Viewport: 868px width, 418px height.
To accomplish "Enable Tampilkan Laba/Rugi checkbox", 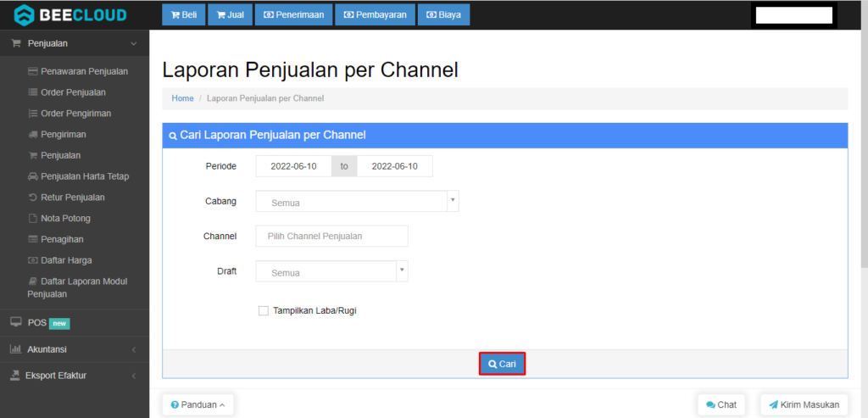I will tap(264, 310).
